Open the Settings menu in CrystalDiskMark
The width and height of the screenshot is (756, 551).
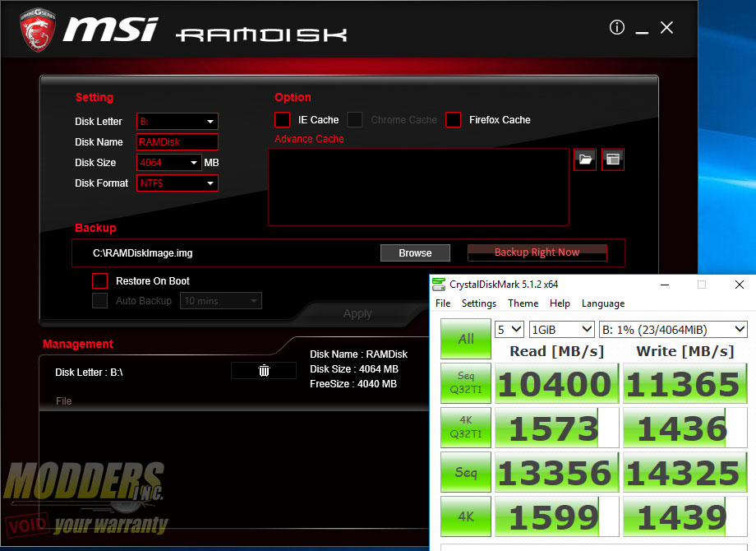point(479,303)
